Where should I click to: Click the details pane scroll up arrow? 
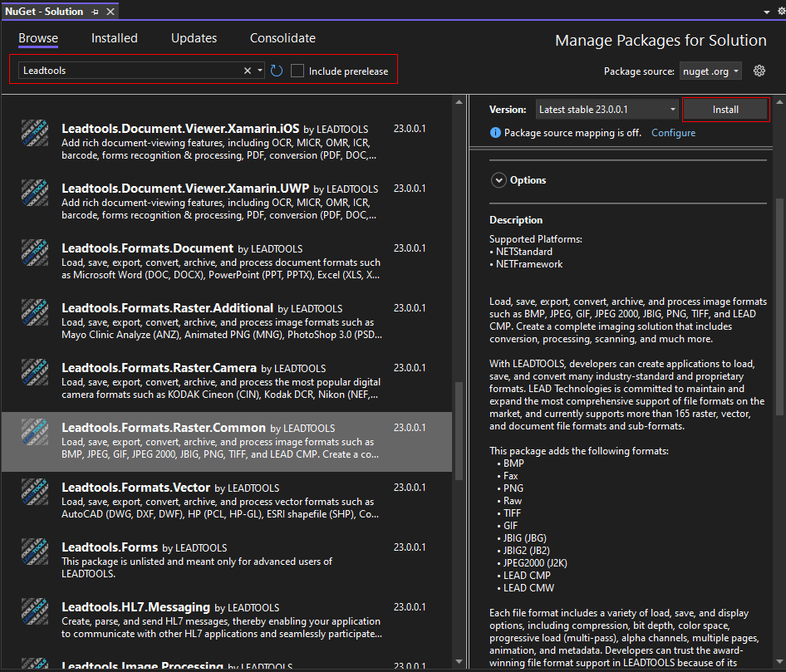click(779, 102)
